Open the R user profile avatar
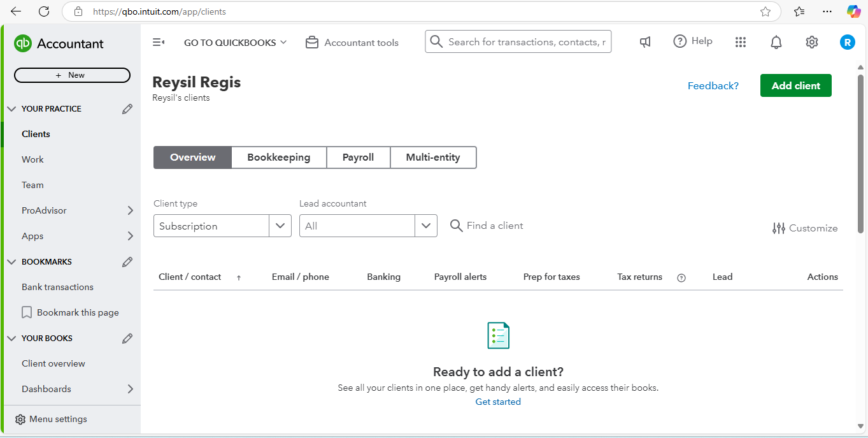868x438 pixels. [x=847, y=42]
